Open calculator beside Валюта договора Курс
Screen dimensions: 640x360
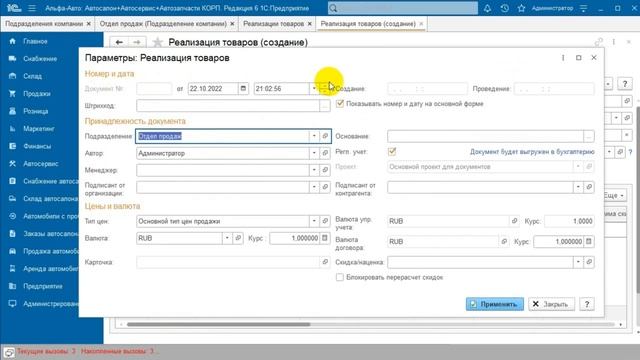coord(589,241)
